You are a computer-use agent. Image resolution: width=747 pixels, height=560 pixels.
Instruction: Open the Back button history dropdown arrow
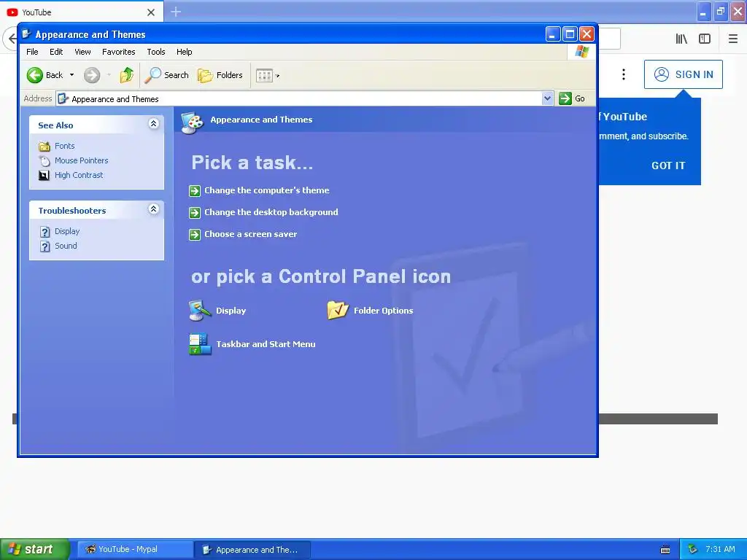tap(72, 75)
